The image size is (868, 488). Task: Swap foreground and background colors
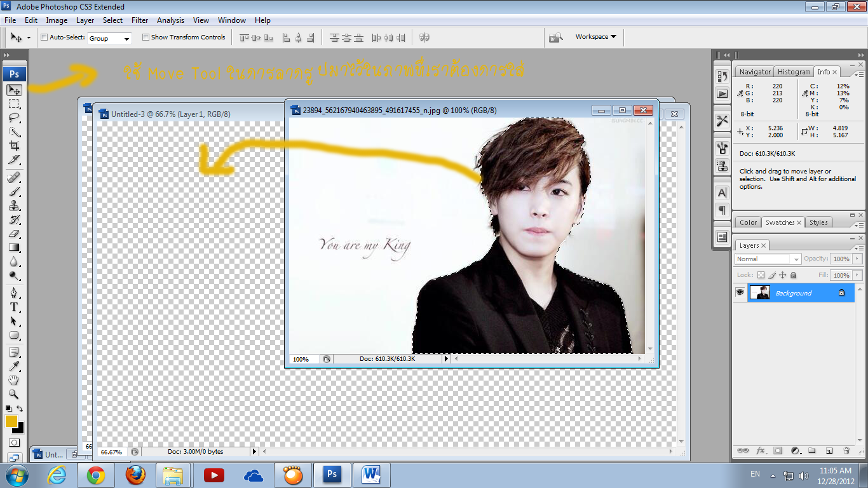pos(20,409)
